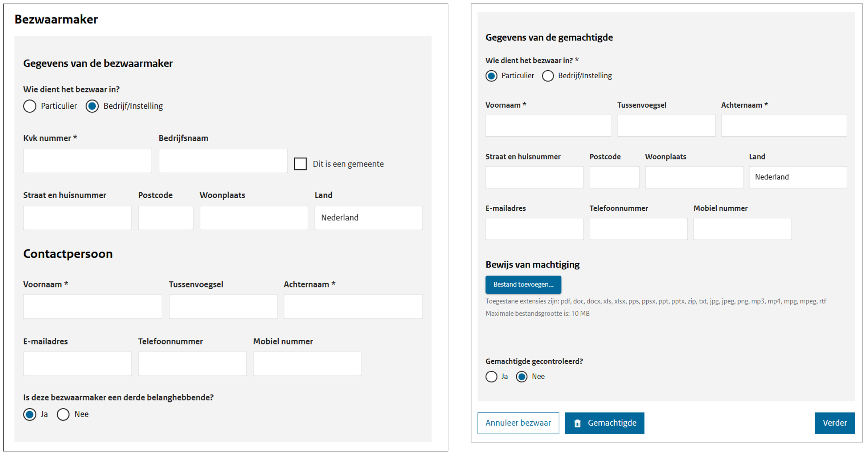Viewport: 868px width, 455px height.
Task: Focus the Kvk nummer input field
Action: coord(87,161)
